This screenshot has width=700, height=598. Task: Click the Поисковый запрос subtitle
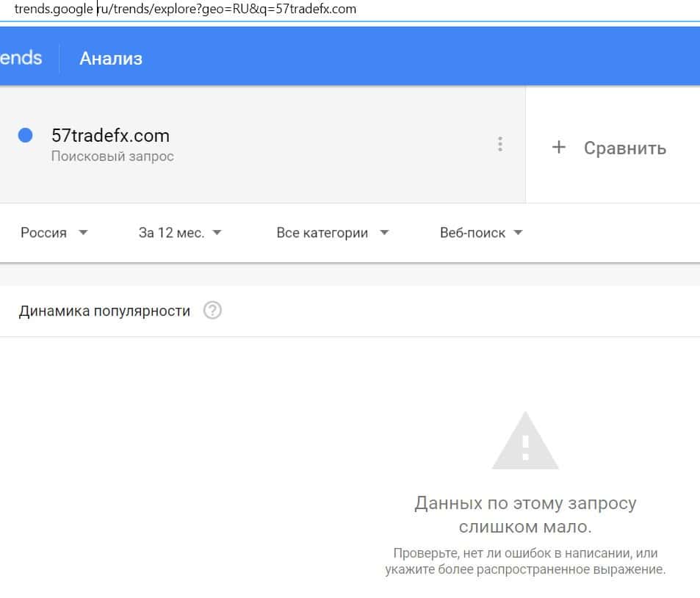tap(112, 156)
